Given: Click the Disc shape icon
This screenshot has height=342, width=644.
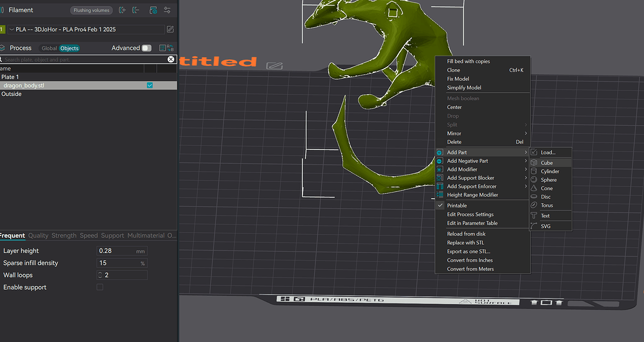Looking at the screenshot, I should pyautogui.click(x=534, y=197).
